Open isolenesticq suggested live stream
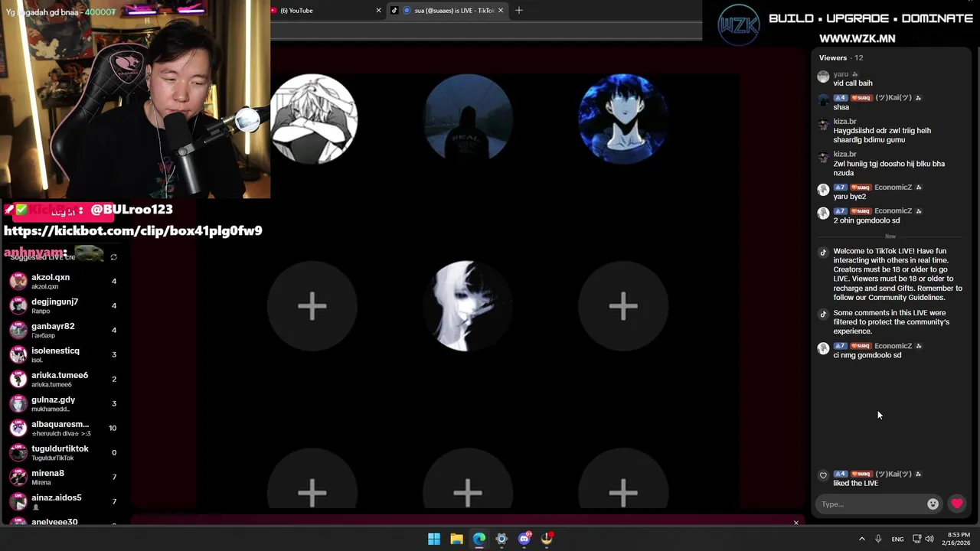980x551 pixels. [64, 354]
